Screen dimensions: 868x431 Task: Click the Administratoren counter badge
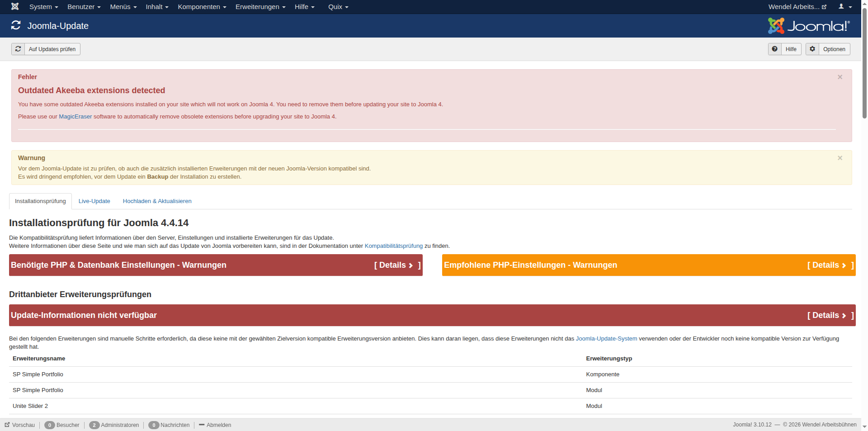coord(94,425)
